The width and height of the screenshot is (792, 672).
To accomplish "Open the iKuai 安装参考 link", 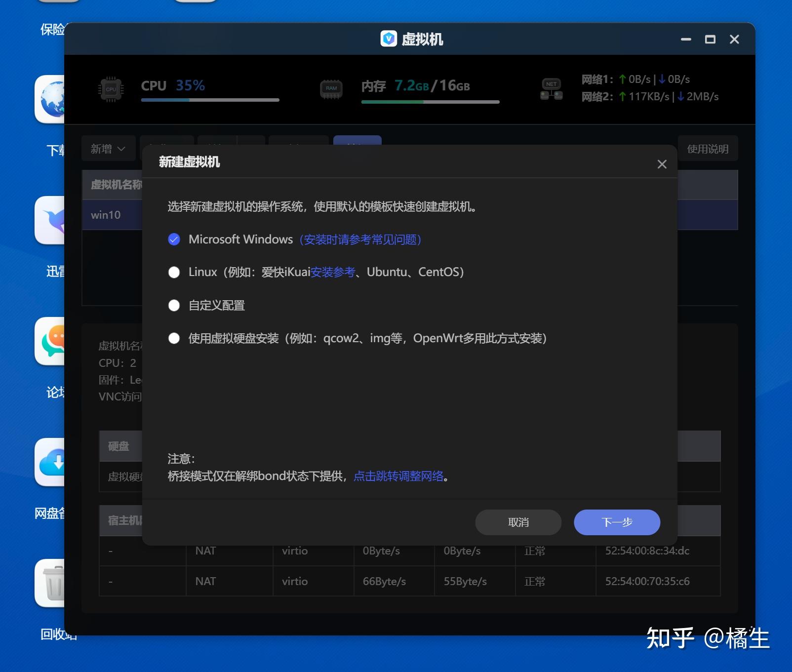I will (x=333, y=272).
